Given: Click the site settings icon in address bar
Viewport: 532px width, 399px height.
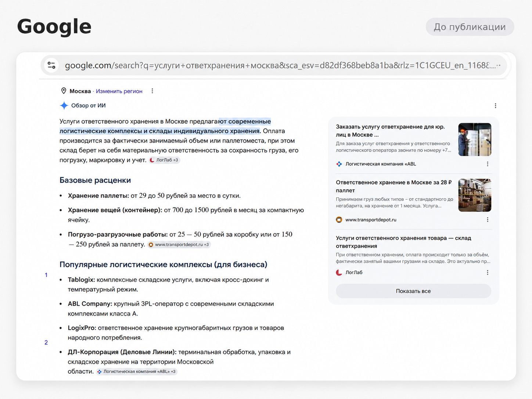Looking at the screenshot, I should pos(51,65).
